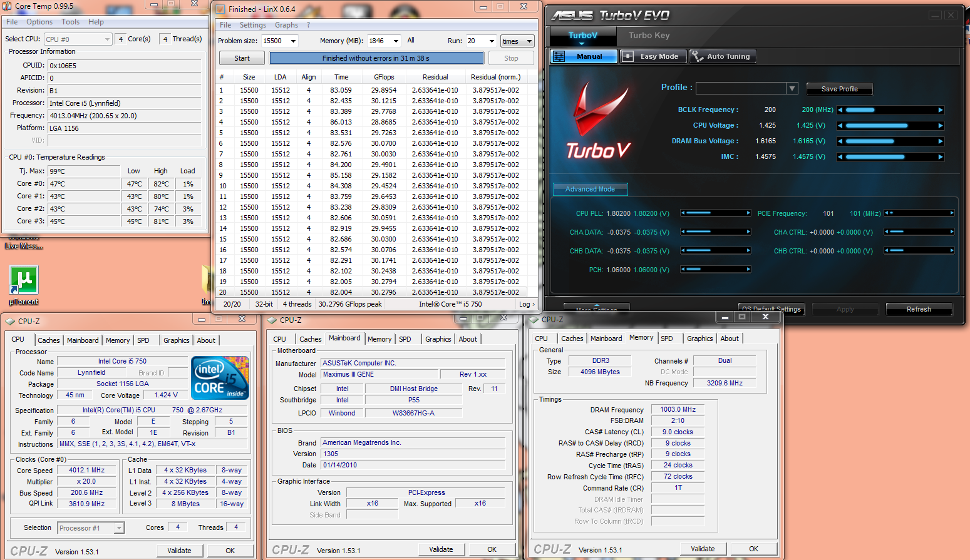
Task: Select Manual mode in TurboV
Action: click(x=584, y=56)
